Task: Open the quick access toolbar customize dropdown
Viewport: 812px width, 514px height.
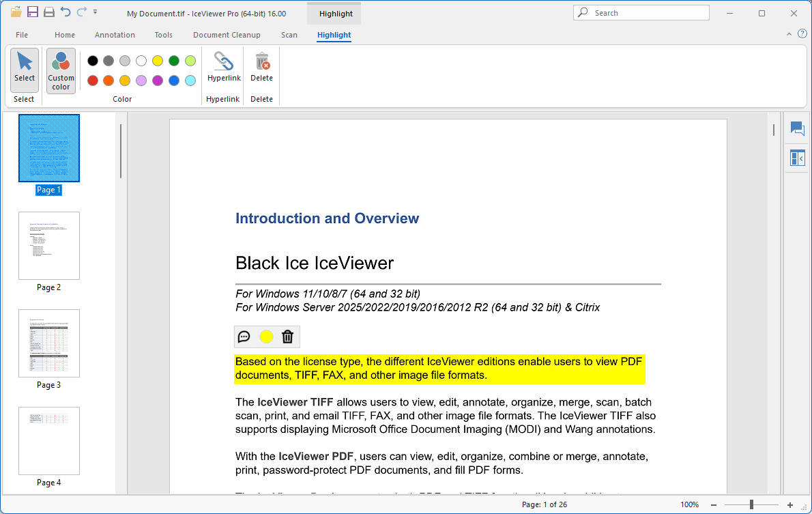Action: click(96, 12)
